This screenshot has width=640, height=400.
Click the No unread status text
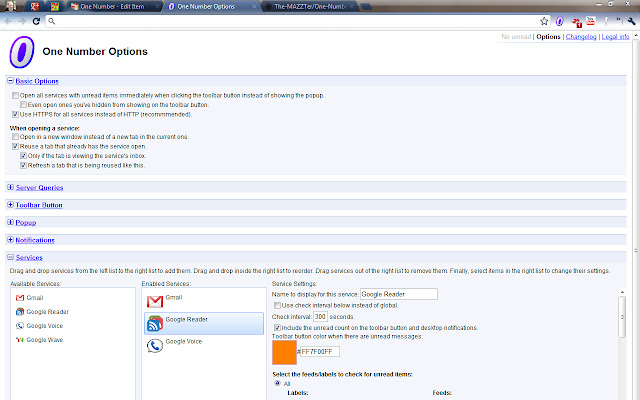coord(516,37)
